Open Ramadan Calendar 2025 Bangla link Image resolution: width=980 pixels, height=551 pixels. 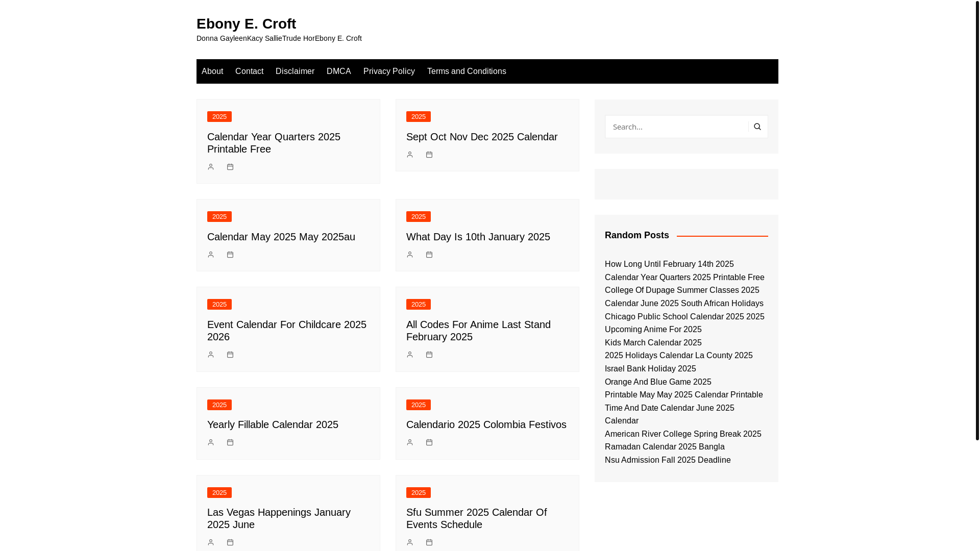click(665, 447)
